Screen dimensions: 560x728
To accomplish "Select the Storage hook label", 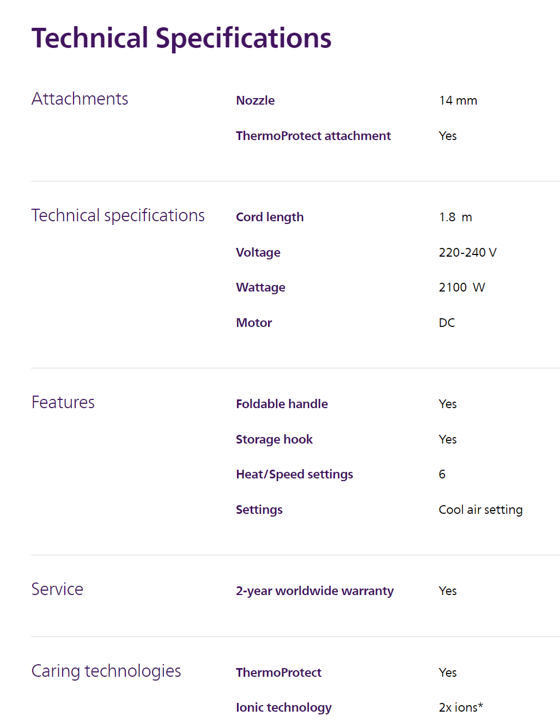I will (274, 439).
